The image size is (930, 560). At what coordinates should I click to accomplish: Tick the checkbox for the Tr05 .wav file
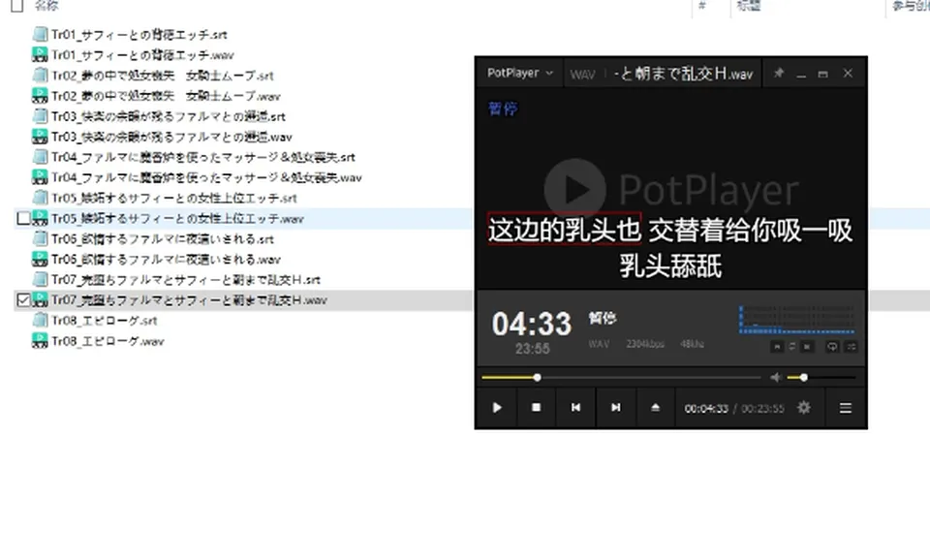click(x=23, y=218)
